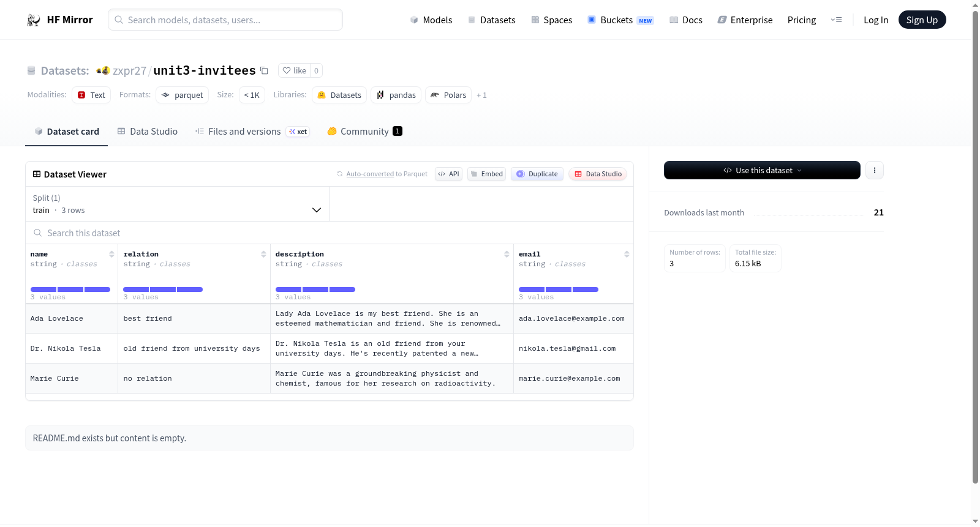Go to Spaces in top navigation
This screenshot has height=527, width=980.
(x=551, y=20)
